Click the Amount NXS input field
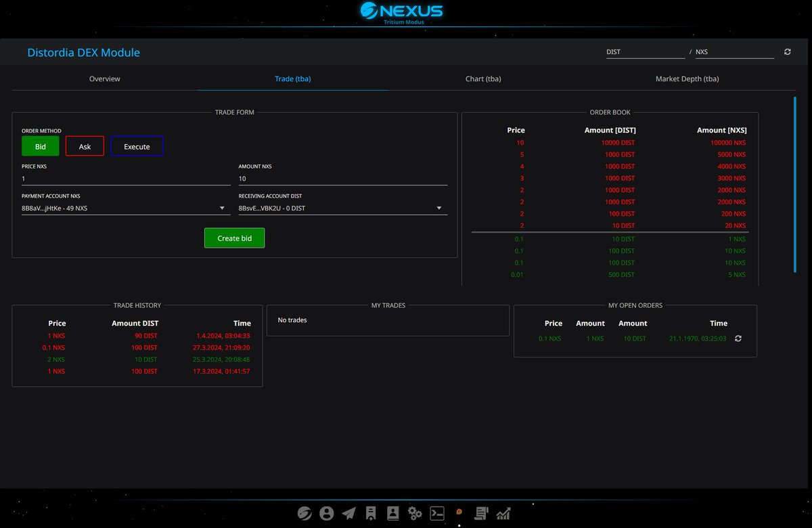 [343, 179]
